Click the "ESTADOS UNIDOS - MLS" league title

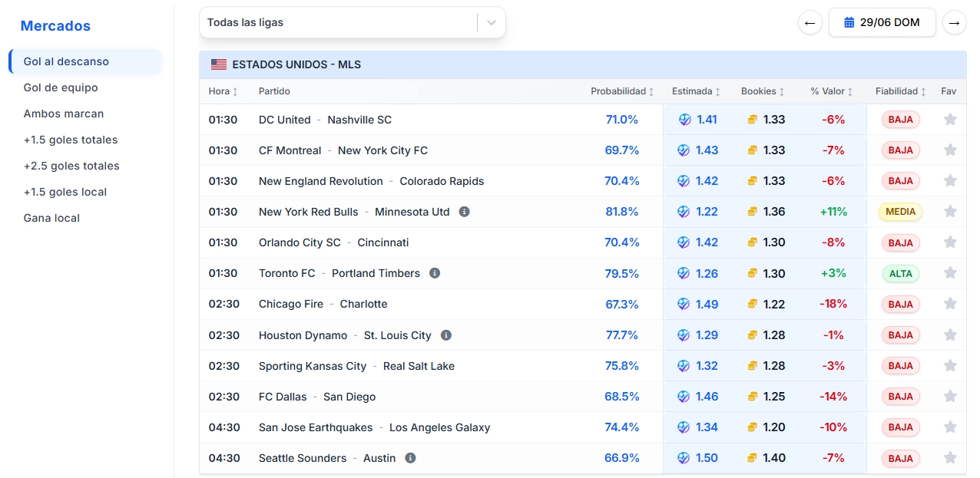click(296, 64)
